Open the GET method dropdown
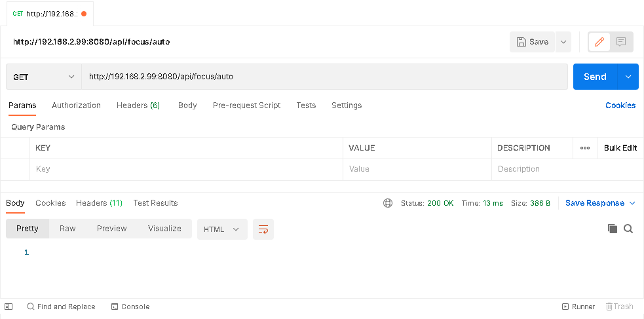 (44, 77)
